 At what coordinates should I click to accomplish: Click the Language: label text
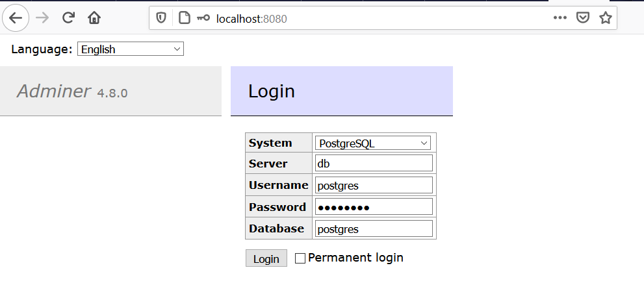pos(42,49)
